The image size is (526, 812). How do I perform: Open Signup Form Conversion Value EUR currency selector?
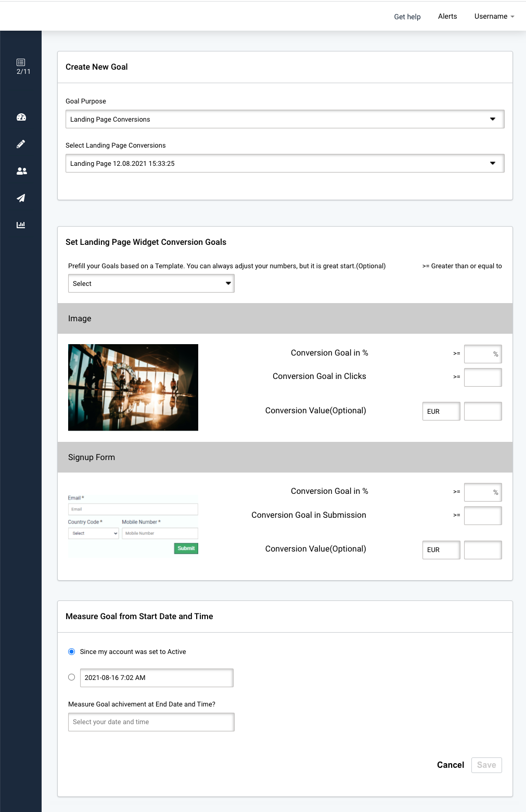441,550
